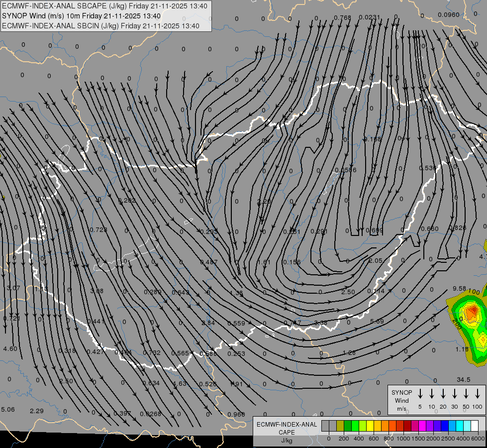The width and height of the screenshot is (487, 448).
Task: Click the map value 3.07
Action: coord(13,288)
